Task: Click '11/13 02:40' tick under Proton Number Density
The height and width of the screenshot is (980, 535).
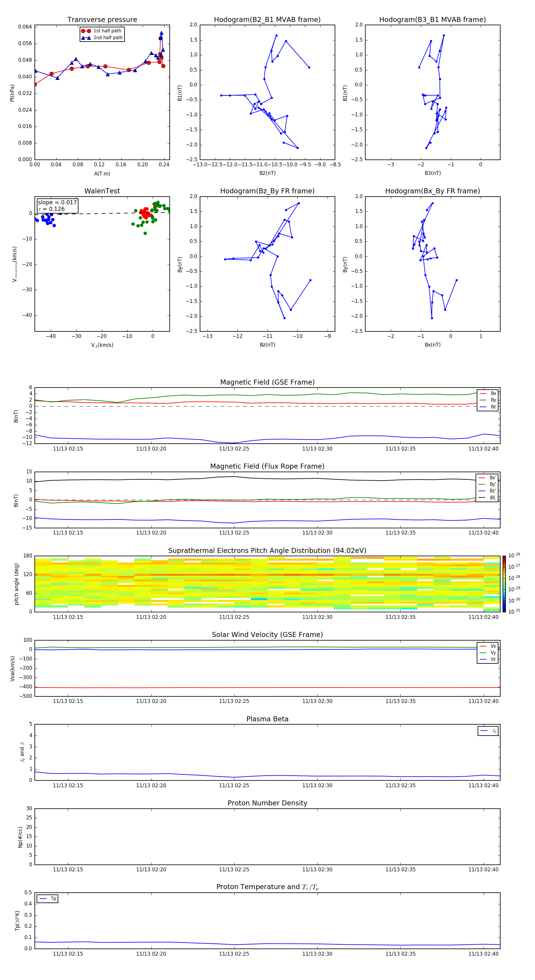Action: tap(483, 869)
